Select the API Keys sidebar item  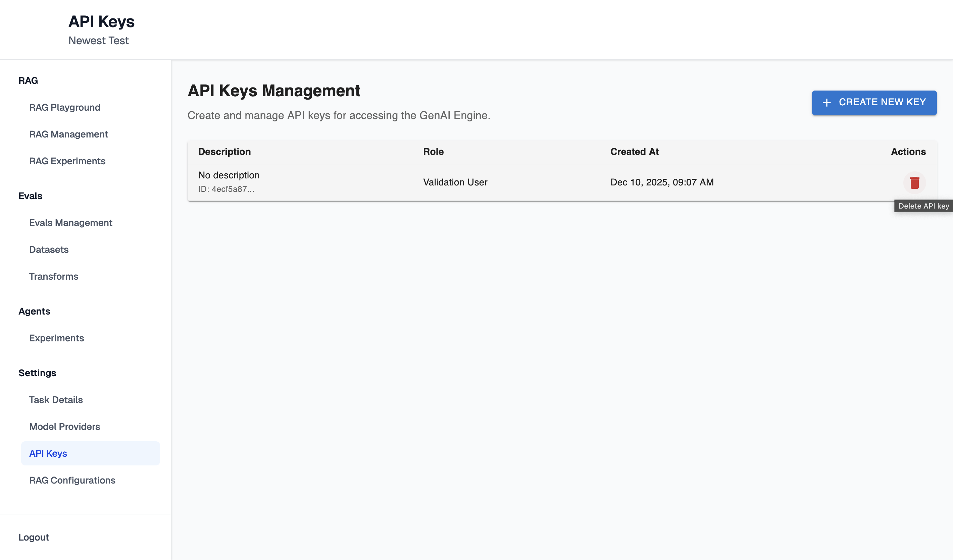click(48, 453)
